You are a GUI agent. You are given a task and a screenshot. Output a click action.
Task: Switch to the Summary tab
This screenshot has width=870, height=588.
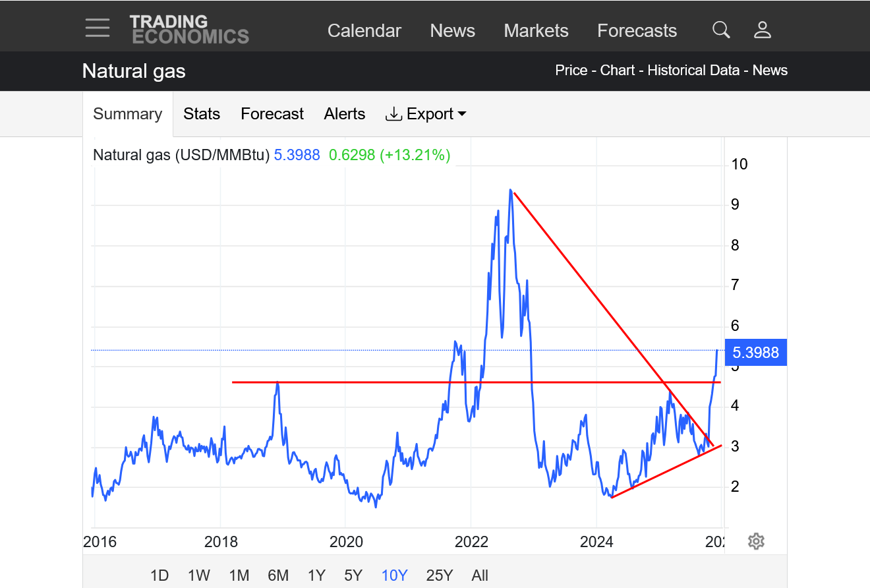[128, 114]
